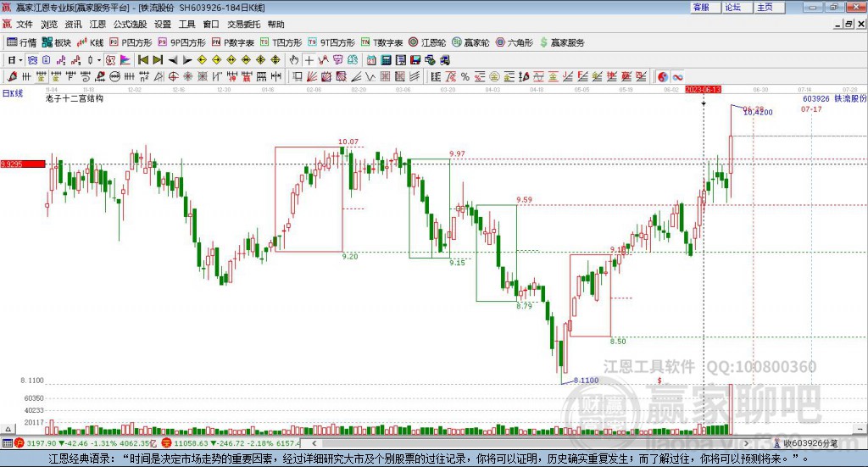Click the highlighted date marker 2023-06-13

point(703,89)
